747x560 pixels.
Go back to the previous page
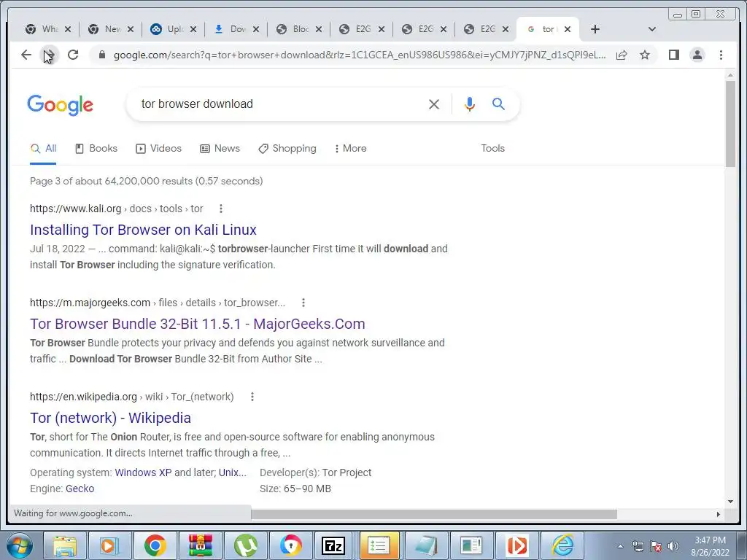coord(26,55)
